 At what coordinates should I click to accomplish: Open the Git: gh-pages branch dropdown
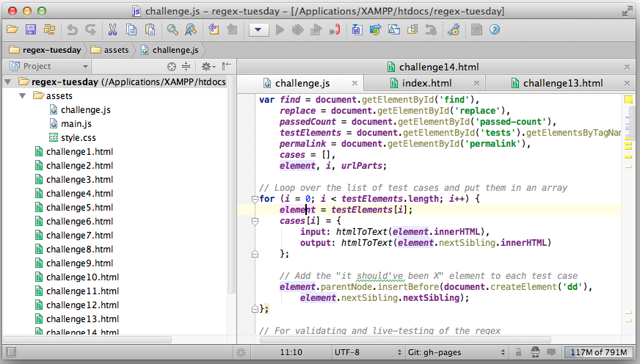pyautogui.click(x=457, y=352)
